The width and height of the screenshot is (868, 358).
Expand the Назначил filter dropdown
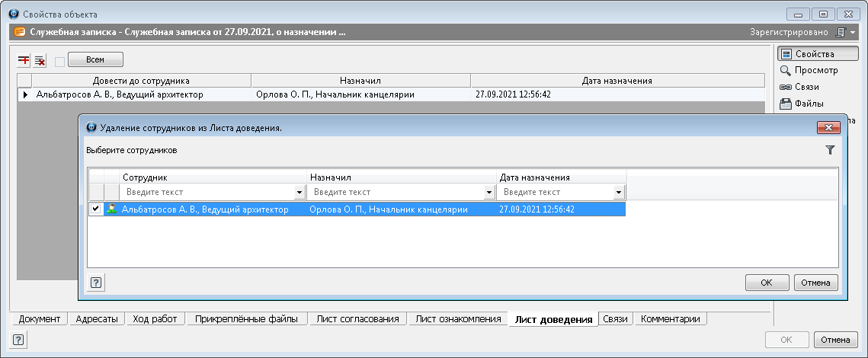pos(488,193)
